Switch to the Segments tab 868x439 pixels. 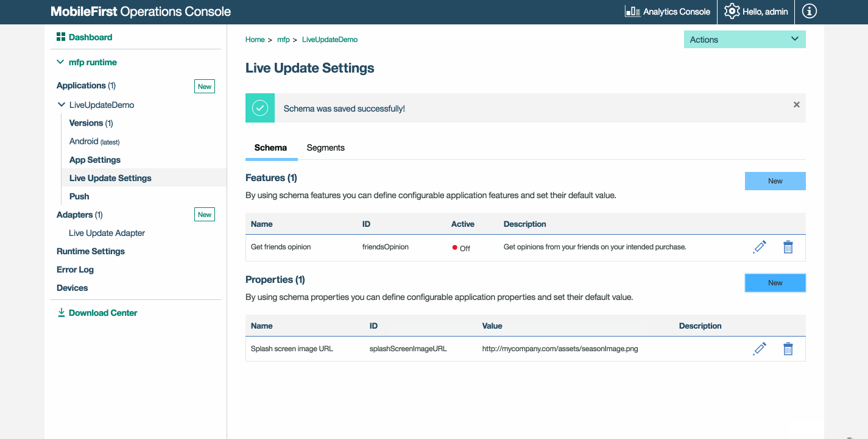pyautogui.click(x=326, y=148)
